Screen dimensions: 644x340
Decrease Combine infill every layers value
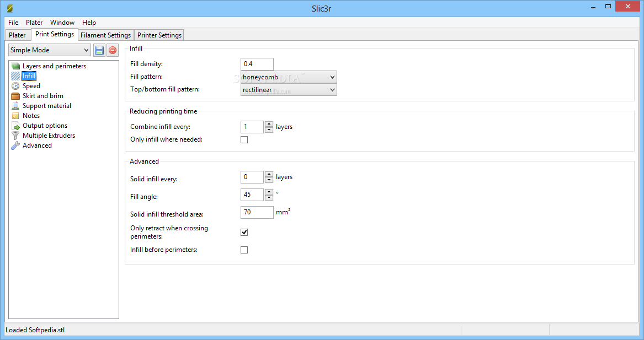coord(269,130)
